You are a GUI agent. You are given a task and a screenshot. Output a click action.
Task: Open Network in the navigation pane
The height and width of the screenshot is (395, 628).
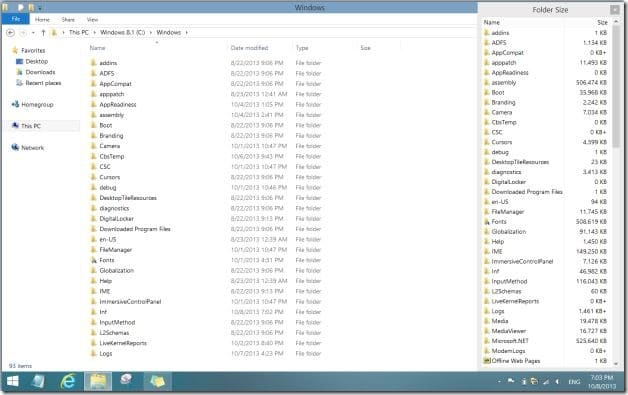click(x=28, y=147)
